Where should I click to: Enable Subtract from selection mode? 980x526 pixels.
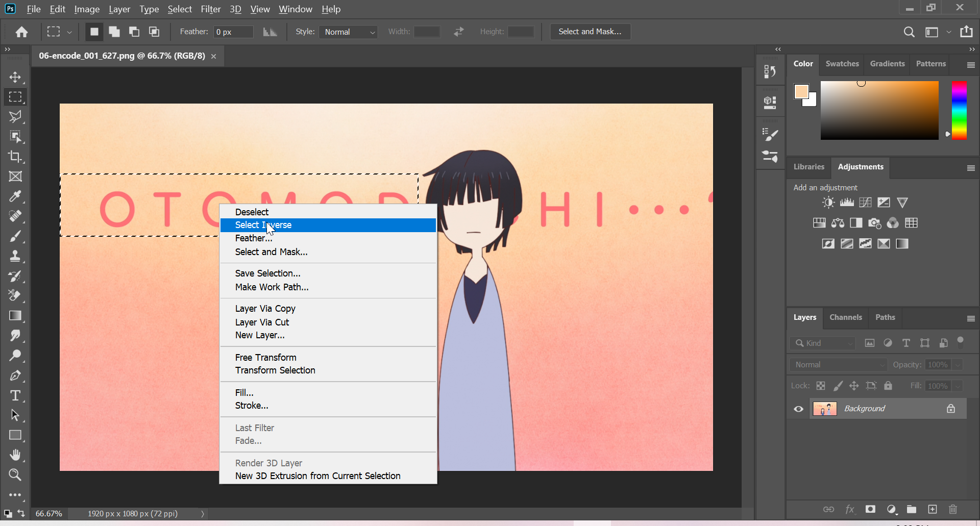tap(134, 32)
